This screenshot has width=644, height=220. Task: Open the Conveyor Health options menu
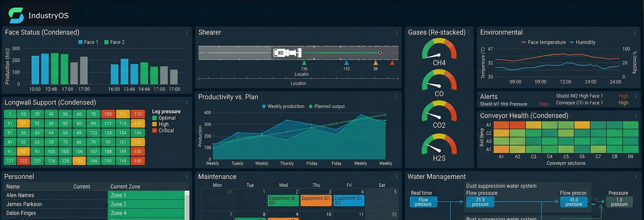click(636, 115)
